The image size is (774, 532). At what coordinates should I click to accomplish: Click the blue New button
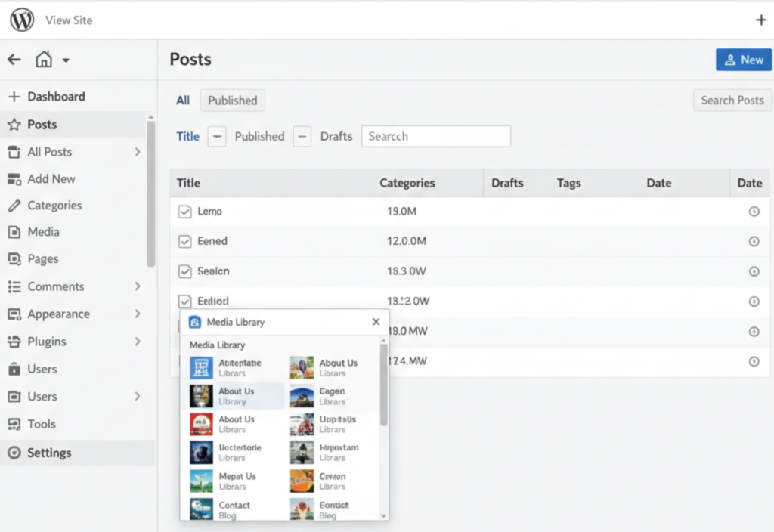[x=743, y=59]
